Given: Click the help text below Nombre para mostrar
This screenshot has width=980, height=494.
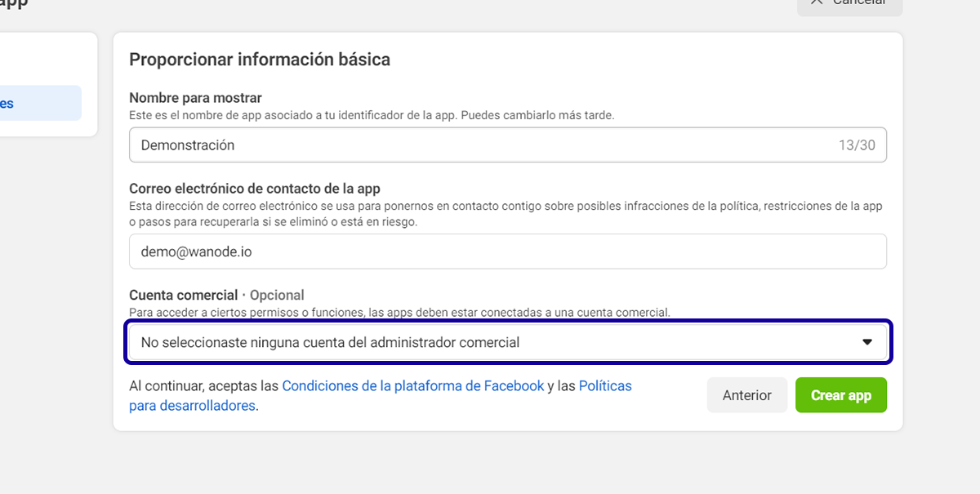Looking at the screenshot, I should pos(372,116).
